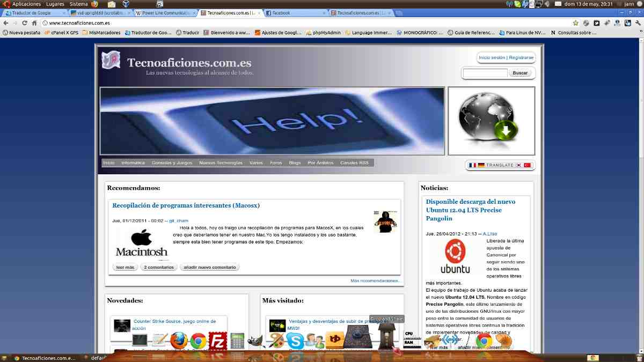Image resolution: width=644 pixels, height=362 pixels.
Task: Reload the page with the refresh icon
Action: (x=25, y=23)
